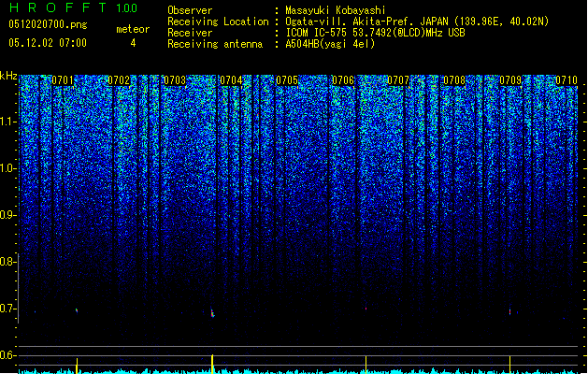Select the A504HB(yagi 4el) antenna text
Image resolution: width=588 pixels, height=374 pixels.
pos(330,44)
